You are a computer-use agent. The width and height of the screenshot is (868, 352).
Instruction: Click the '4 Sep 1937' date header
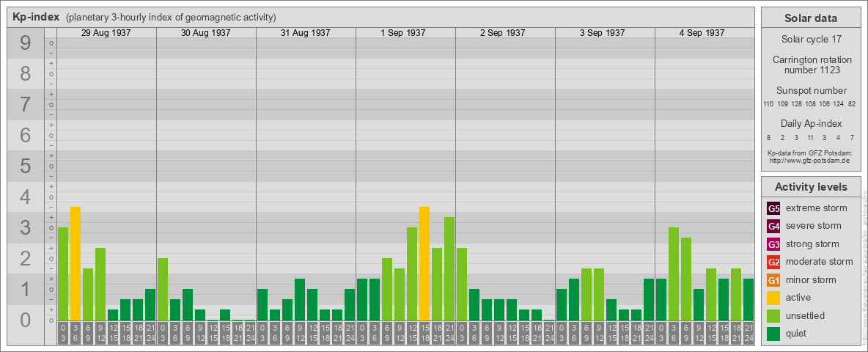[x=702, y=33]
